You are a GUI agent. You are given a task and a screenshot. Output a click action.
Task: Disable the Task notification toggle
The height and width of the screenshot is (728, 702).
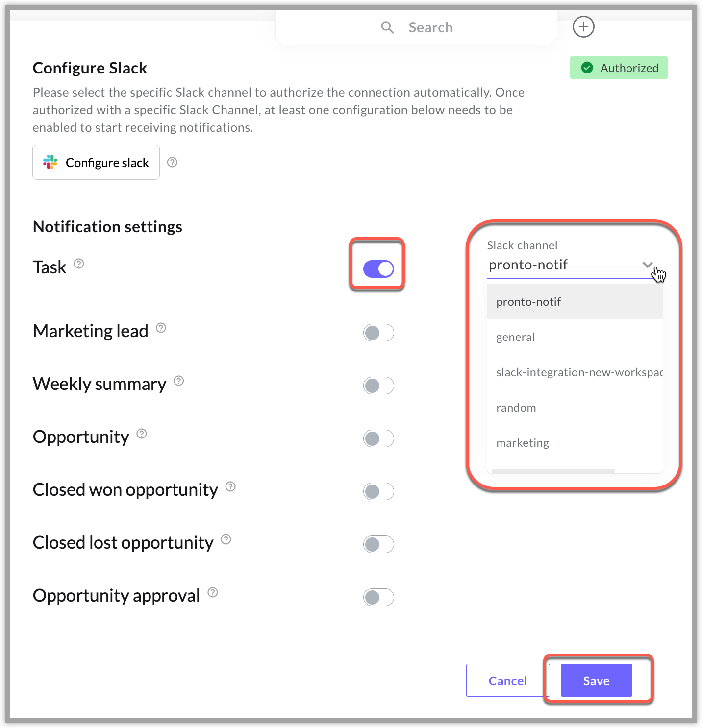click(x=378, y=268)
